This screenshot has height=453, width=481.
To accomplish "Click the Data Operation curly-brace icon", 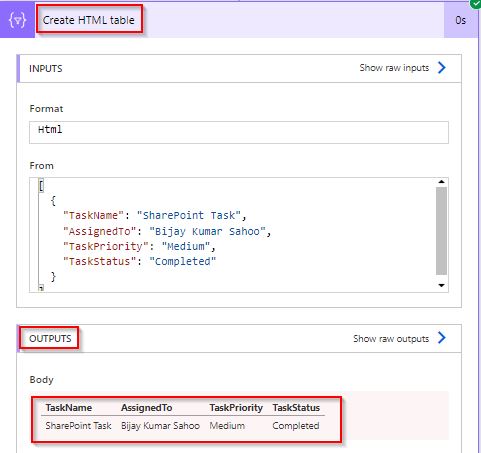I will click(17, 20).
